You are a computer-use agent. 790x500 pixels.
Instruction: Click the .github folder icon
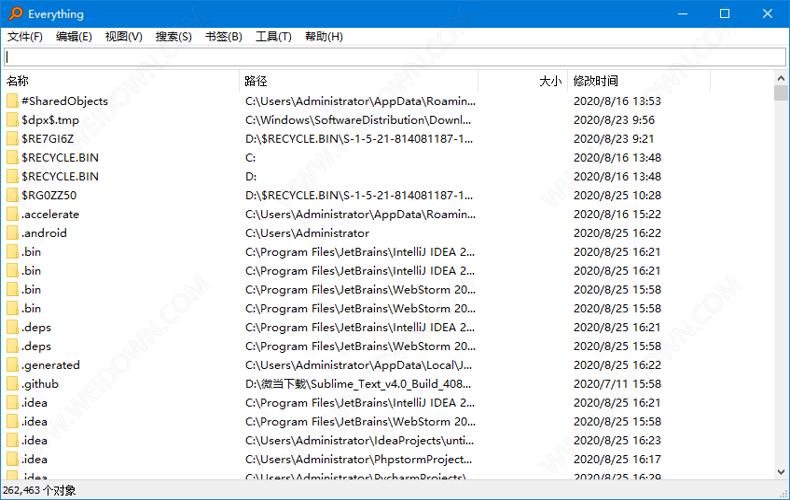click(12, 384)
